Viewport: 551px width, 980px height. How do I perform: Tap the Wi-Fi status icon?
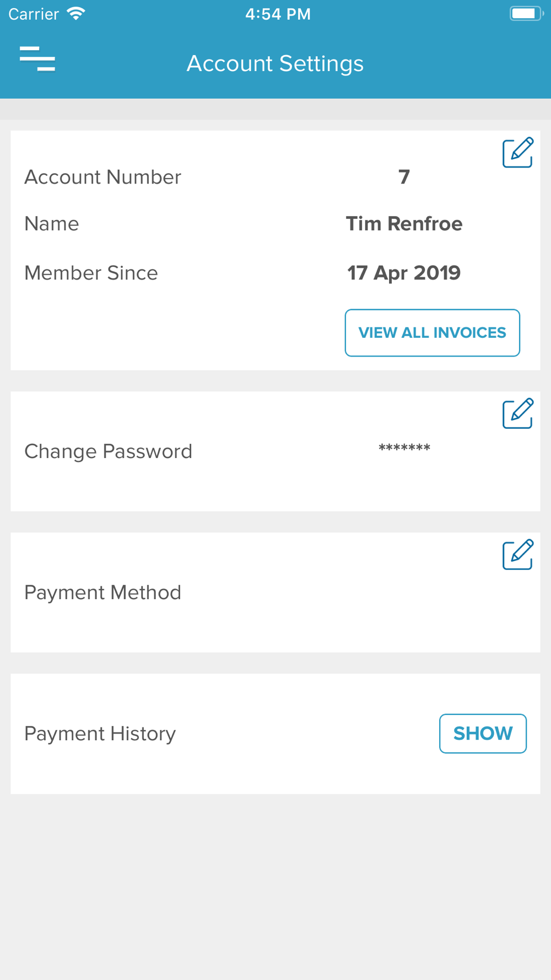(76, 14)
